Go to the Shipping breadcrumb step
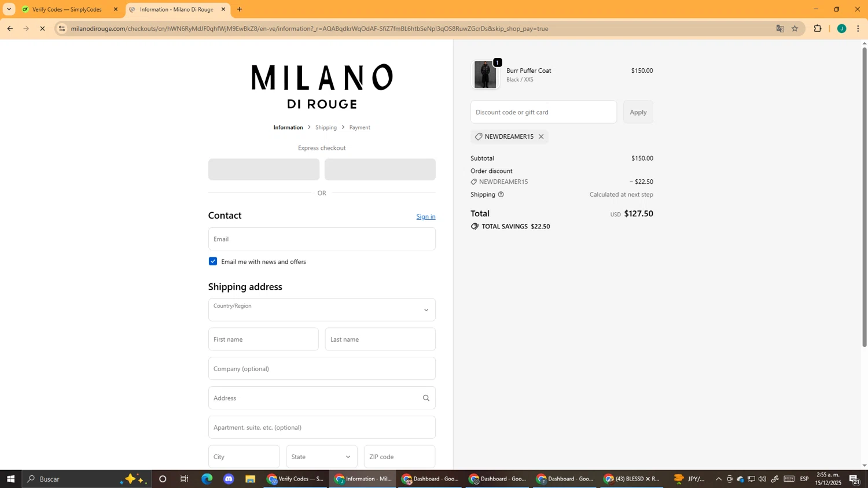This screenshot has height=488, width=868. pos(326,127)
